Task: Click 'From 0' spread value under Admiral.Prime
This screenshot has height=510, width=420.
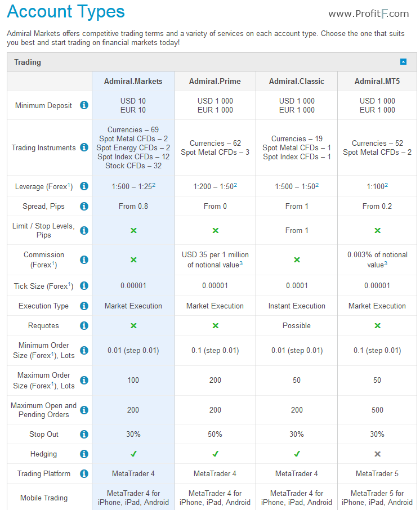Action: click(215, 206)
